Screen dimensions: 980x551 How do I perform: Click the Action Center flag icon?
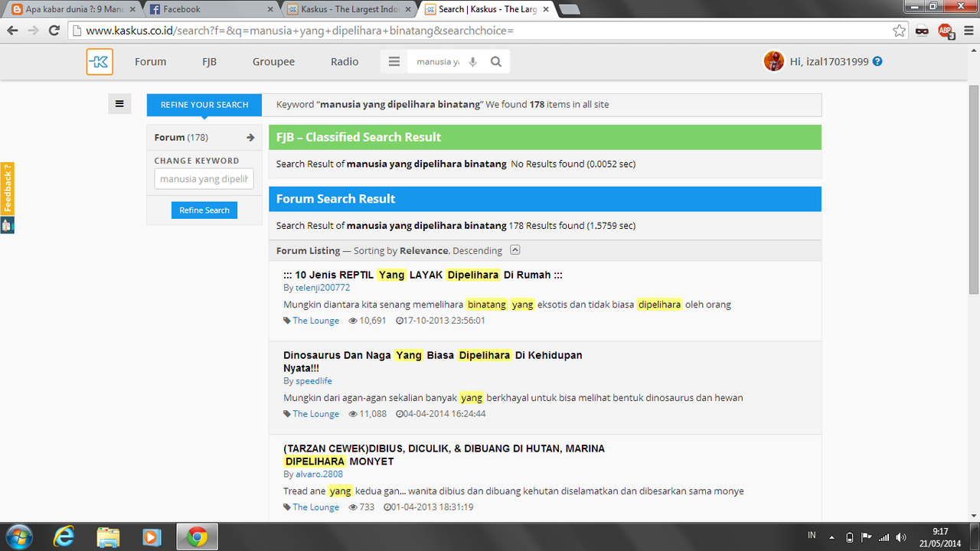[867, 537]
